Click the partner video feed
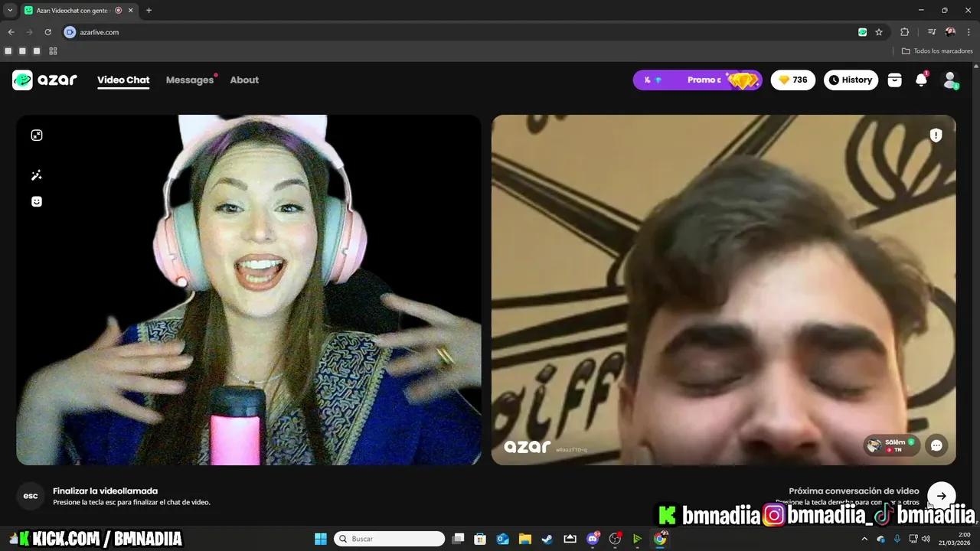The width and height of the screenshot is (980, 551). pyautogui.click(x=724, y=290)
